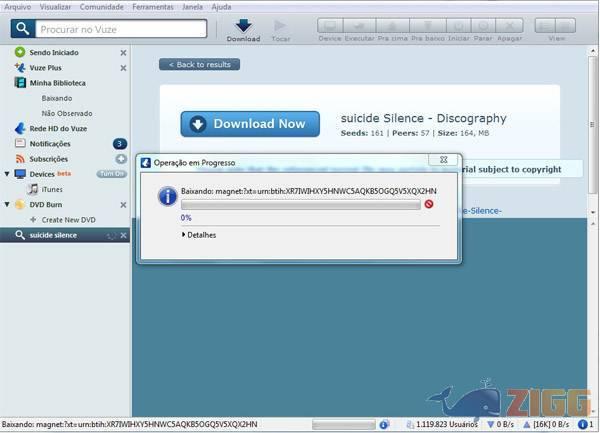Image resolution: width=600 pixels, height=433 pixels.
Task: Open Notificações in sidebar
Action: click(x=50, y=144)
